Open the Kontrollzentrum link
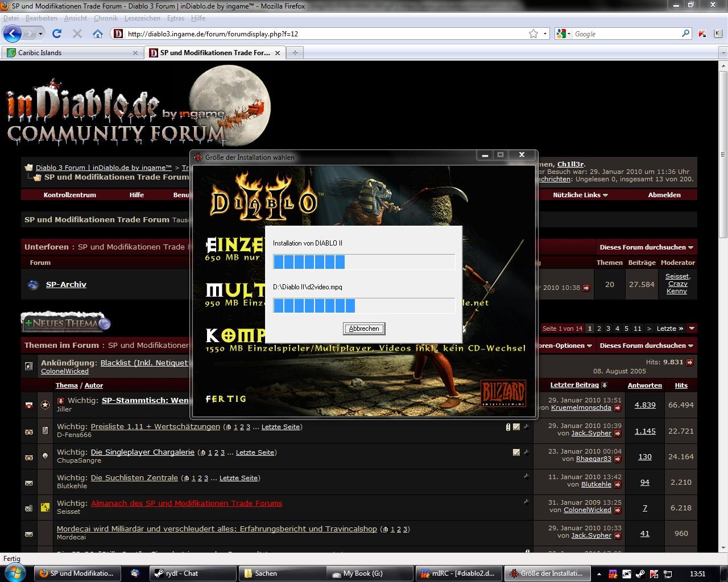The image size is (728, 582). [70, 194]
